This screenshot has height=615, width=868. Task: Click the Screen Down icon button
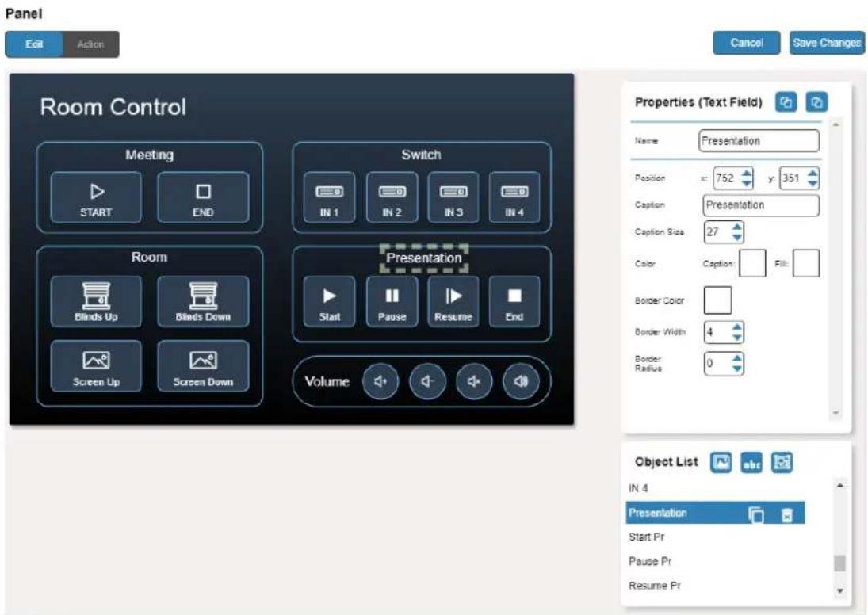pos(203,366)
